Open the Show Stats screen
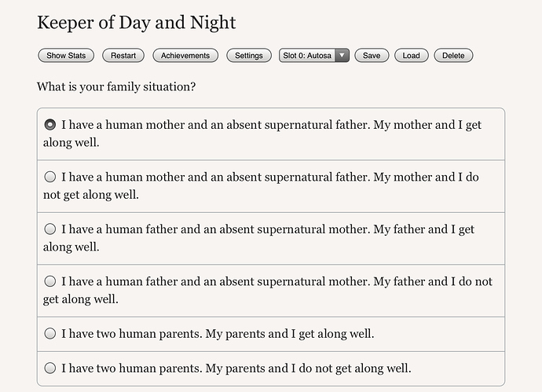Image resolution: width=542 pixels, height=392 pixels. point(66,56)
